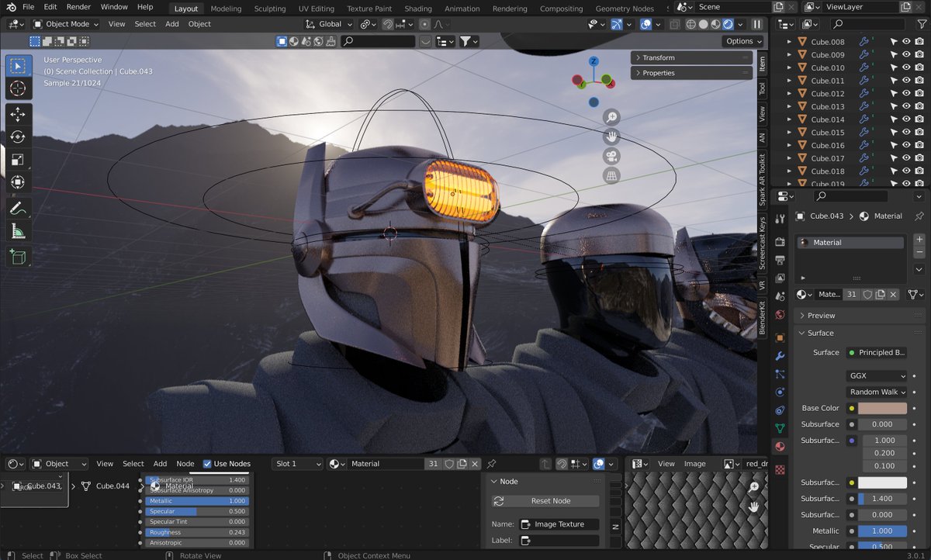Open the GGX distribution dropdown
Image resolution: width=931 pixels, height=560 pixels.
[x=877, y=375]
